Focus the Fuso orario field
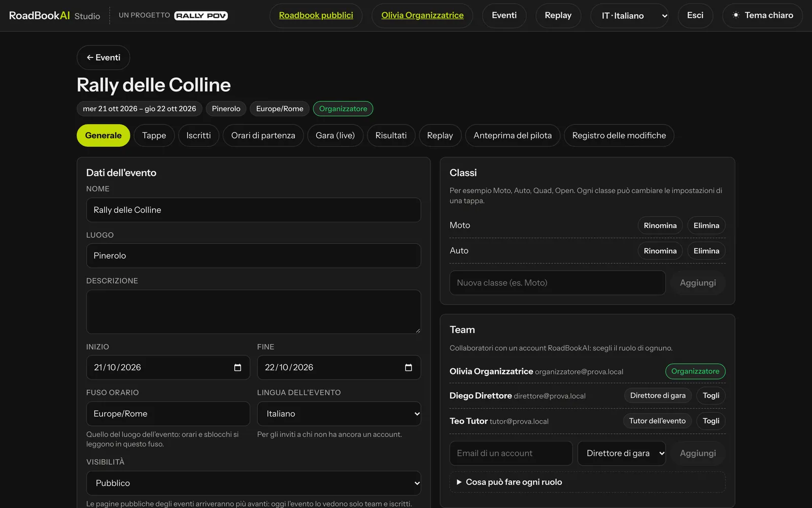The image size is (812, 508). [168, 414]
